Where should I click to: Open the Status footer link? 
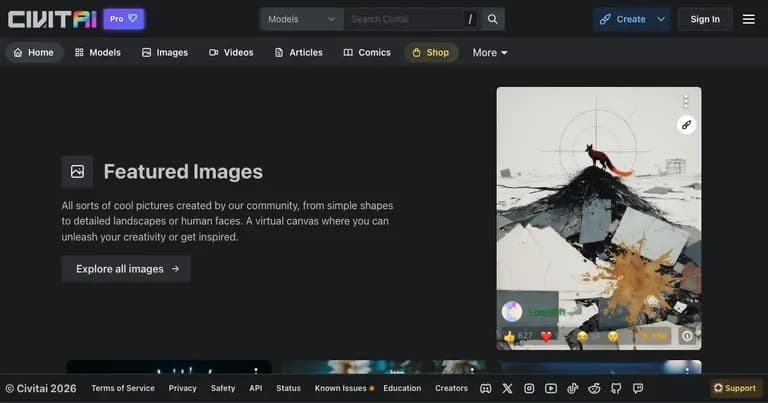[288, 388]
